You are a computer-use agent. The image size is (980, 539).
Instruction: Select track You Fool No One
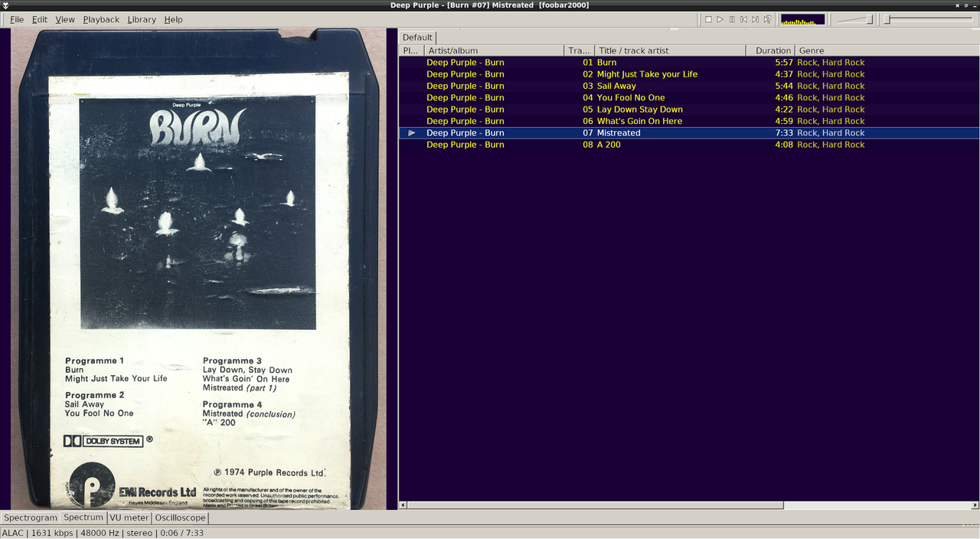689,98
